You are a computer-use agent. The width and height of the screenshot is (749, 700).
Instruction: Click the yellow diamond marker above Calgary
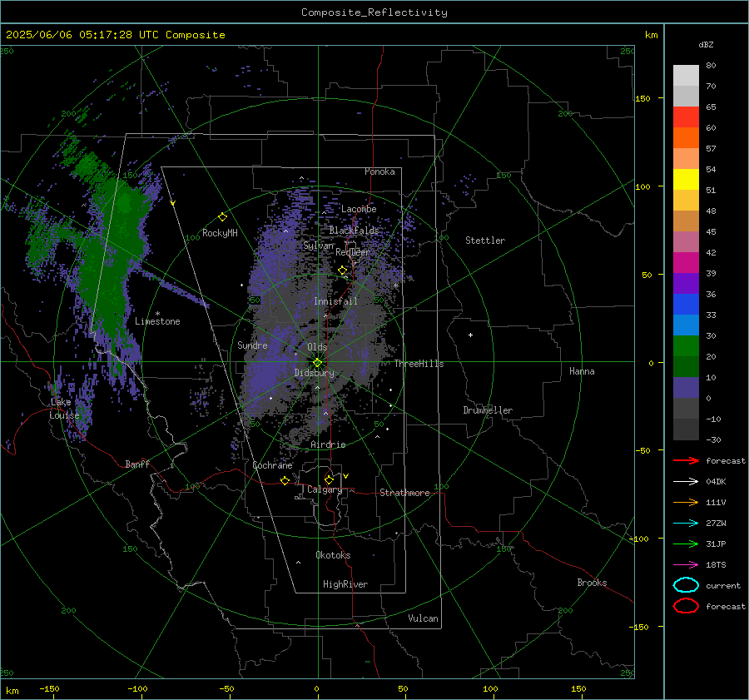coord(329,479)
